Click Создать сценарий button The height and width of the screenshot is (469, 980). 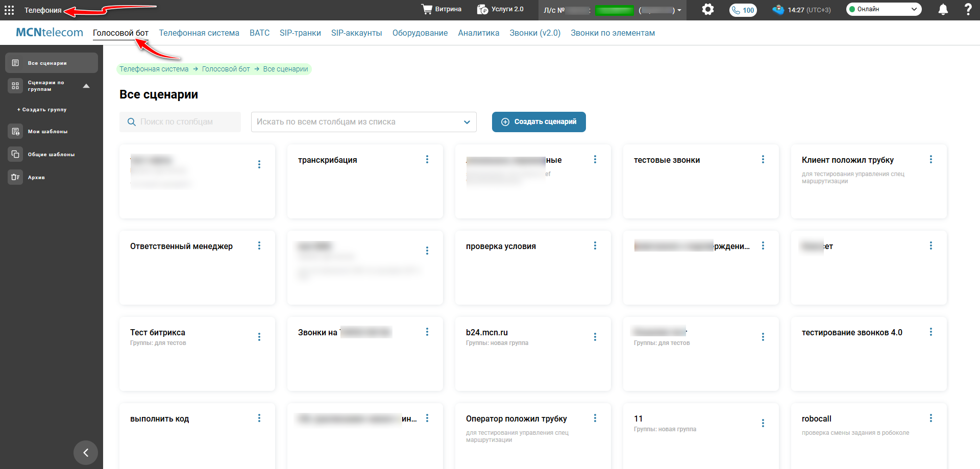tap(539, 122)
